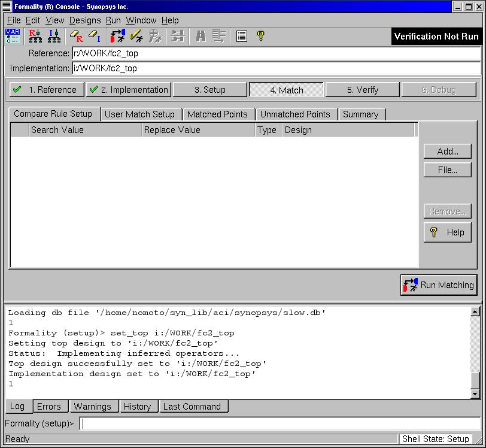Go to step 2. Implementation
486x448 pixels.
[129, 90]
